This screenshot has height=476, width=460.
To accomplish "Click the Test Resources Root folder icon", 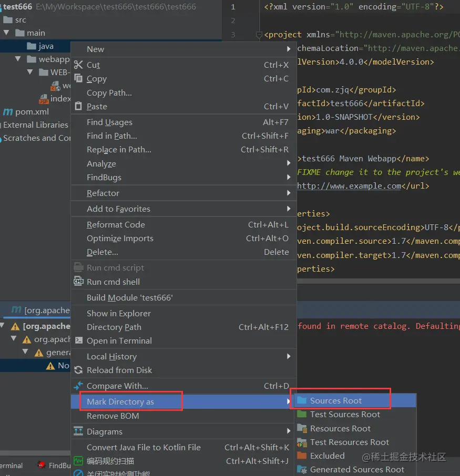I will point(302,442).
